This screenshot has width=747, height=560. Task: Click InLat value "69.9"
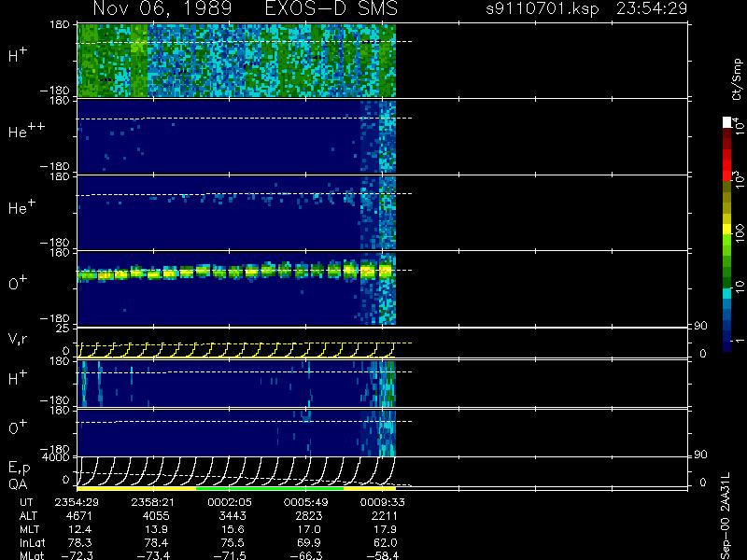(309, 542)
